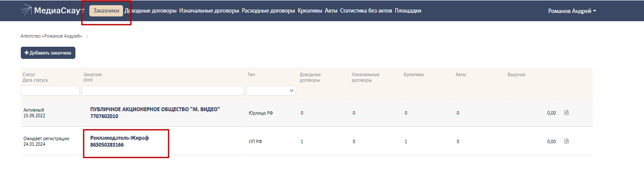
Task: Click the МедиаСкаут logo icon
Action: (26, 10)
